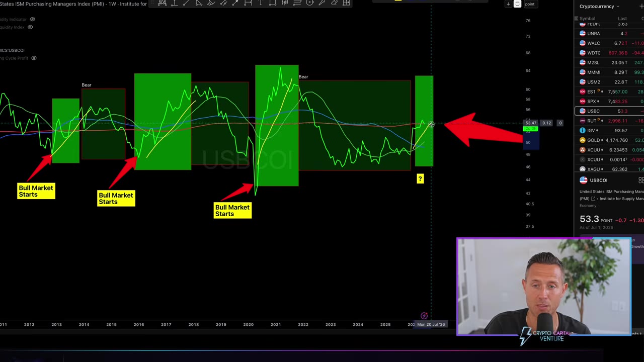Viewport: 644px width, 362px height.
Task: Click the down arrow icon beside the sync button
Action: [x=508, y=4]
